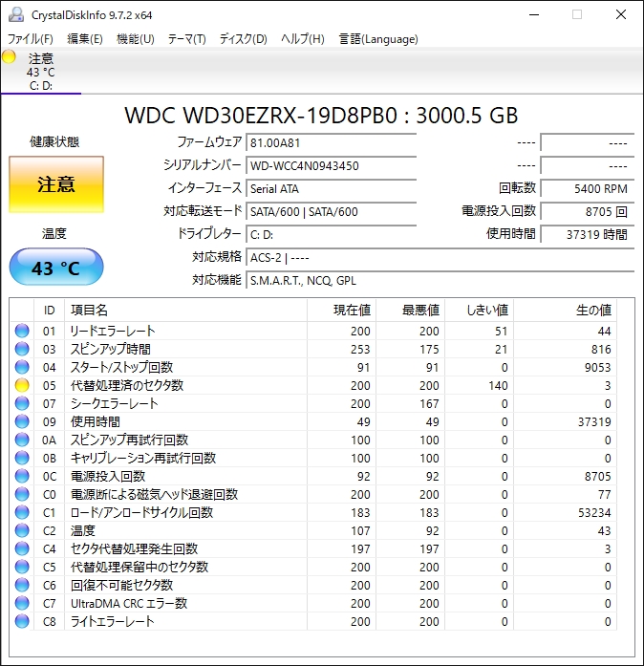
Task: Click blue status dot for キャリブレーション再試行回数 row
Action: pyautogui.click(x=22, y=458)
